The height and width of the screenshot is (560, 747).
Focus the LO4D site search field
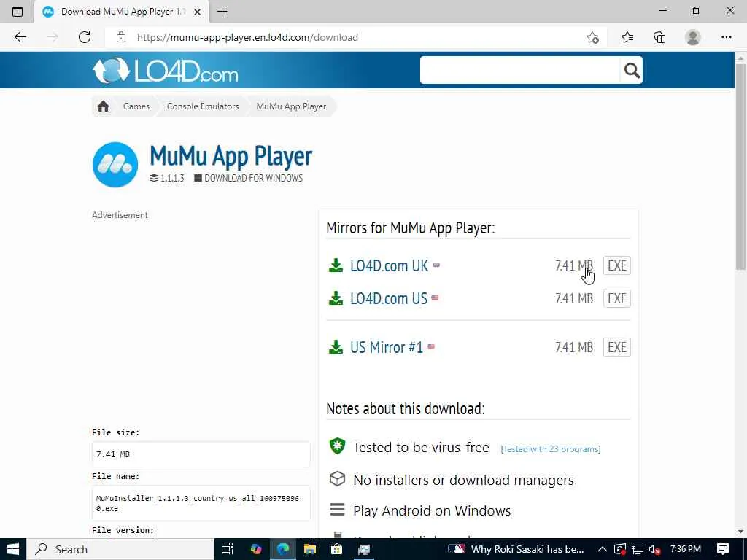tap(519, 70)
